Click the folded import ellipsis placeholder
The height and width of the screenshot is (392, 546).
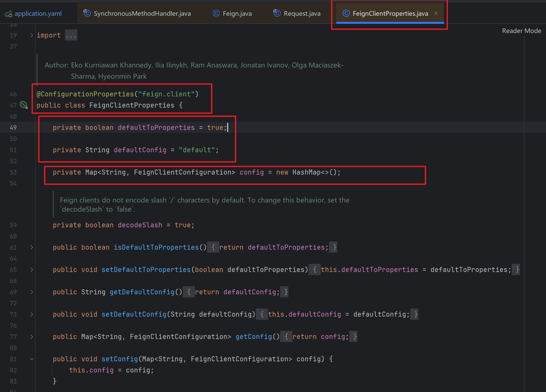pos(71,35)
